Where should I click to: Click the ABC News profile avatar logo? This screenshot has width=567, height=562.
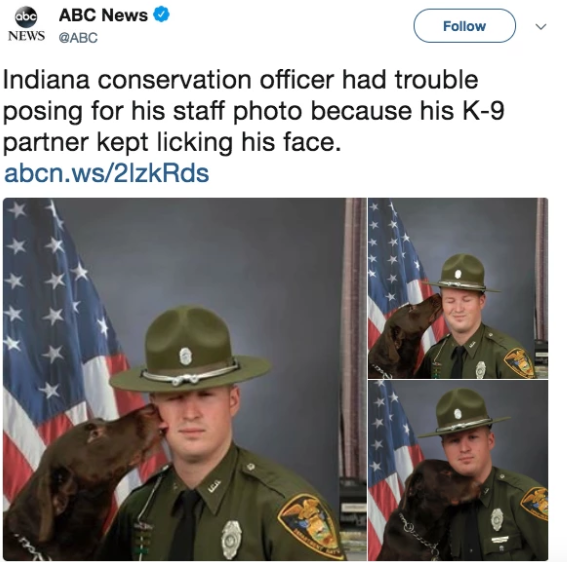26,17
